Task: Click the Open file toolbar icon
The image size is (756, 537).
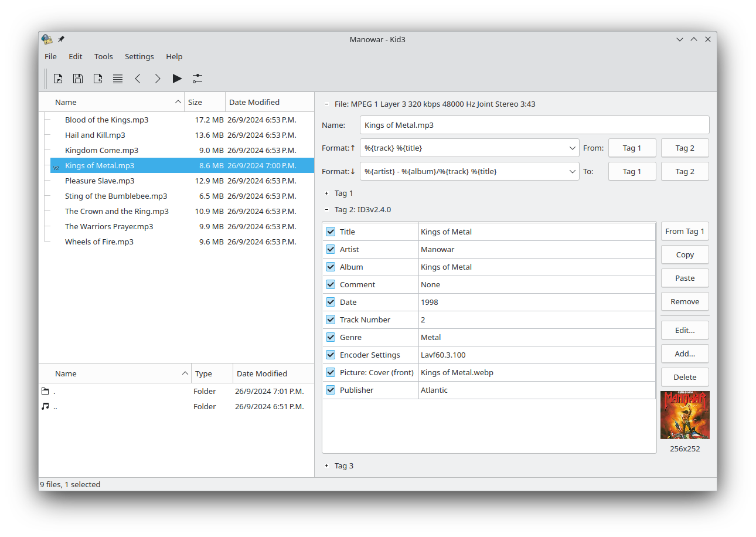Action: (58, 79)
